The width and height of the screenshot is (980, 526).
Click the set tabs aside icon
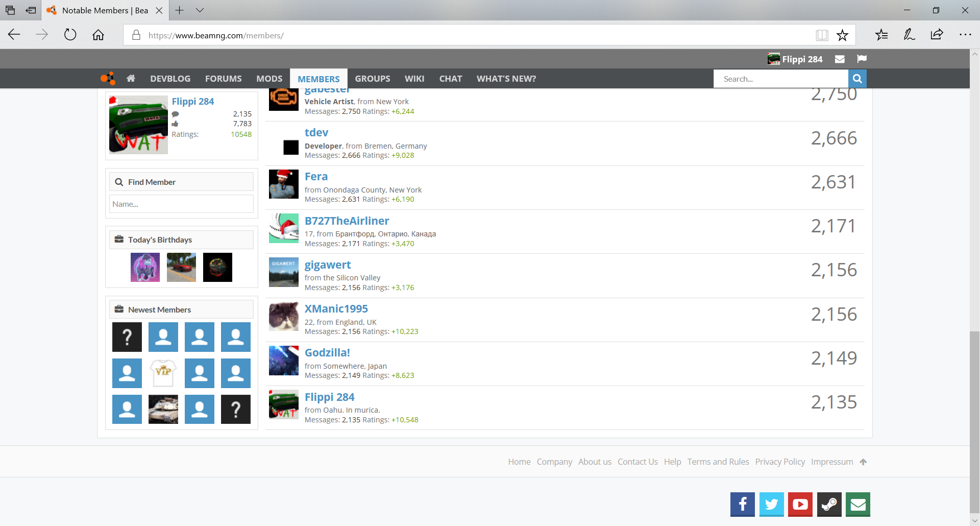[x=31, y=10]
